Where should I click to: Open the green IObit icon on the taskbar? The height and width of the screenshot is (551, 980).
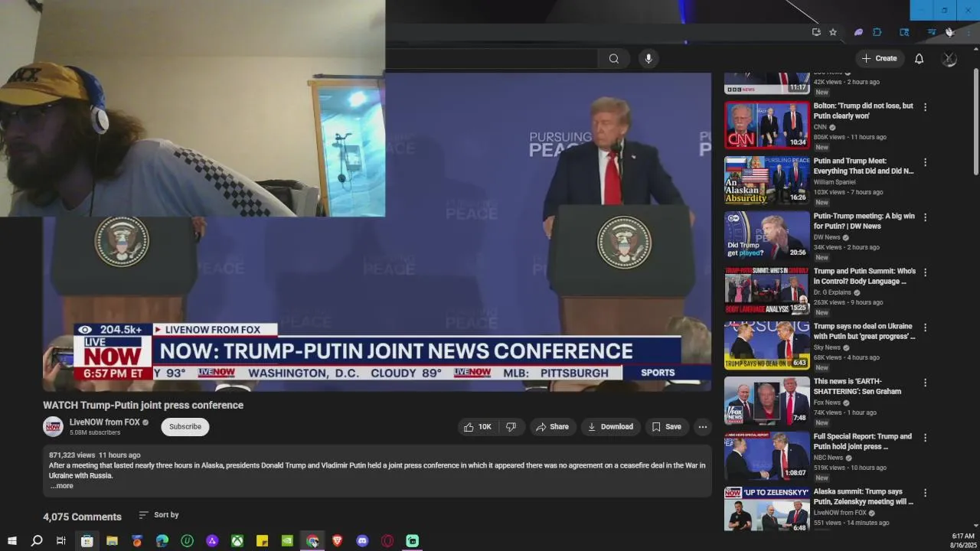point(187,541)
